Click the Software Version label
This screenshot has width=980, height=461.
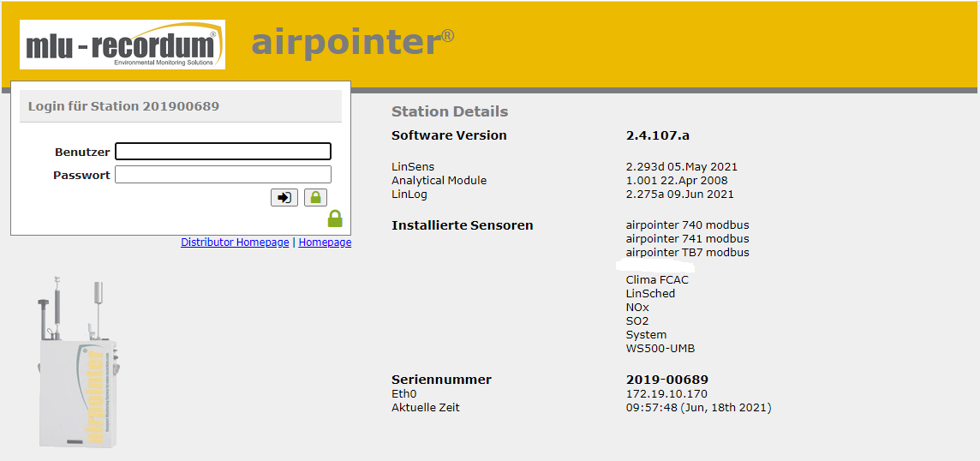(x=449, y=135)
